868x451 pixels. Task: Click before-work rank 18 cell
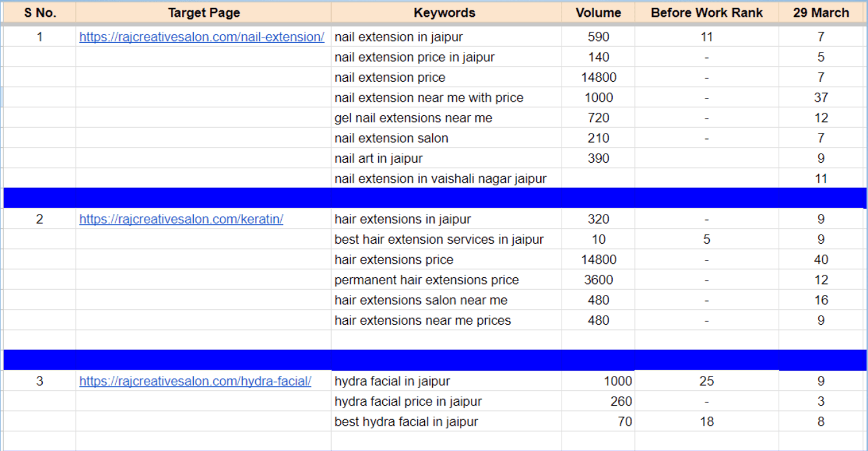707,421
